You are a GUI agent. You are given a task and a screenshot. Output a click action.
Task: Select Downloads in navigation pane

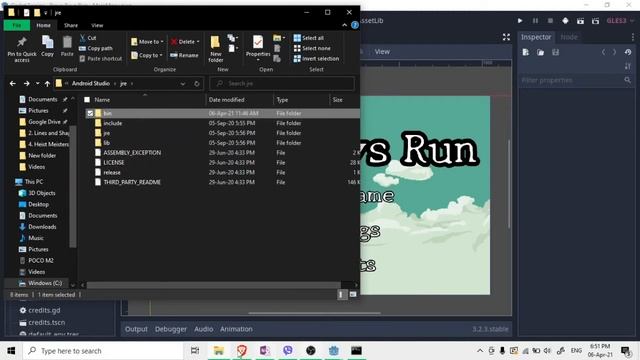42,227
